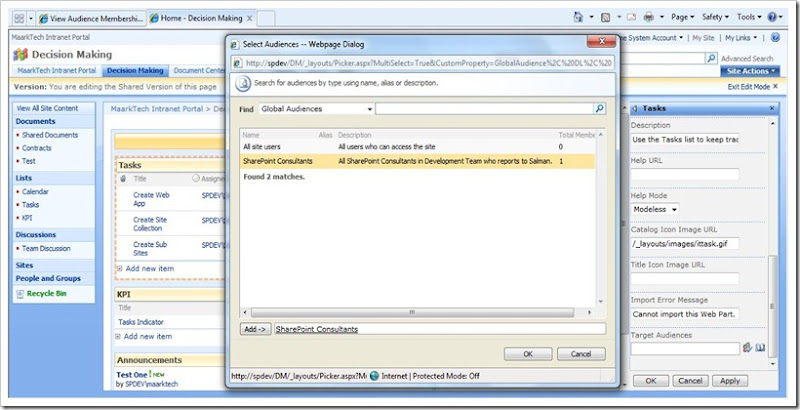Screen dimensions: 800x410
Task: Click the browser Home icon
Action: point(578,17)
